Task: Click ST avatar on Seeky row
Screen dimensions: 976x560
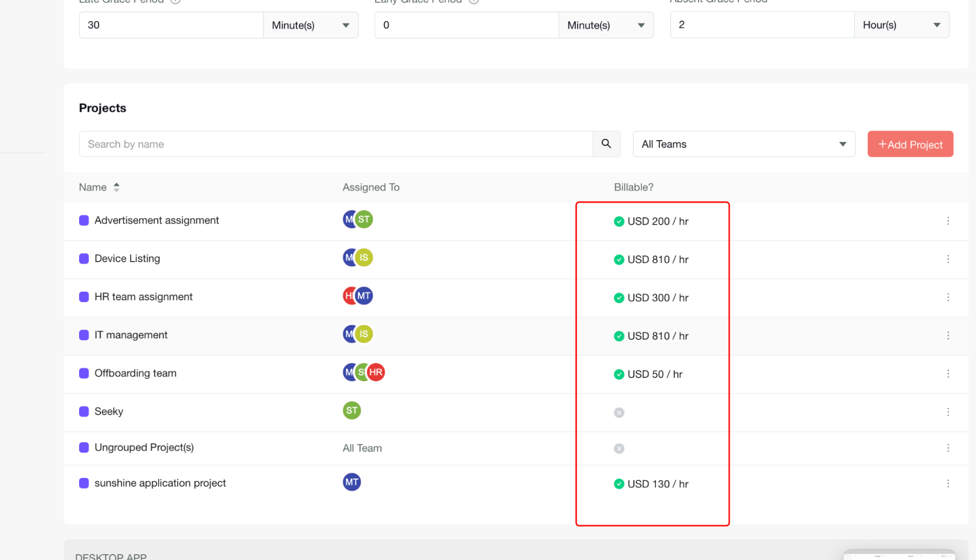Action: pyautogui.click(x=352, y=411)
